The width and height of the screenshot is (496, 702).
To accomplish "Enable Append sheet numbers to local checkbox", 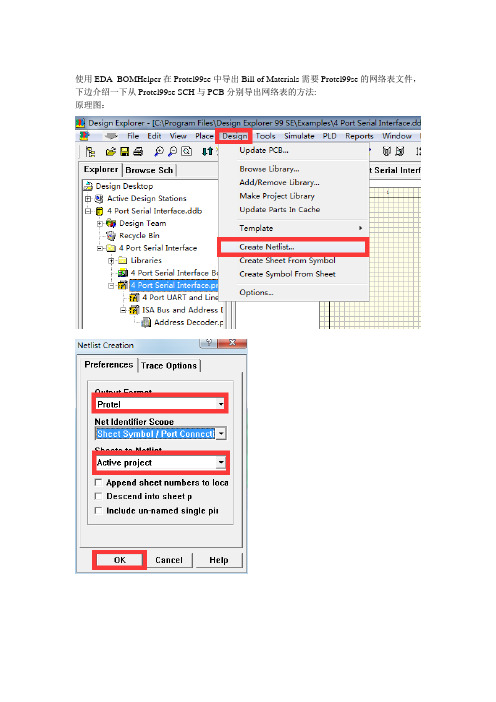I will pos(98,482).
